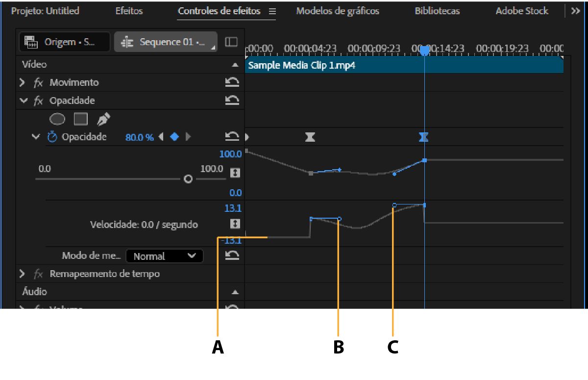Image resolution: width=588 pixels, height=380 pixels.
Task: Reset the Opacidade effect
Action: point(232,101)
